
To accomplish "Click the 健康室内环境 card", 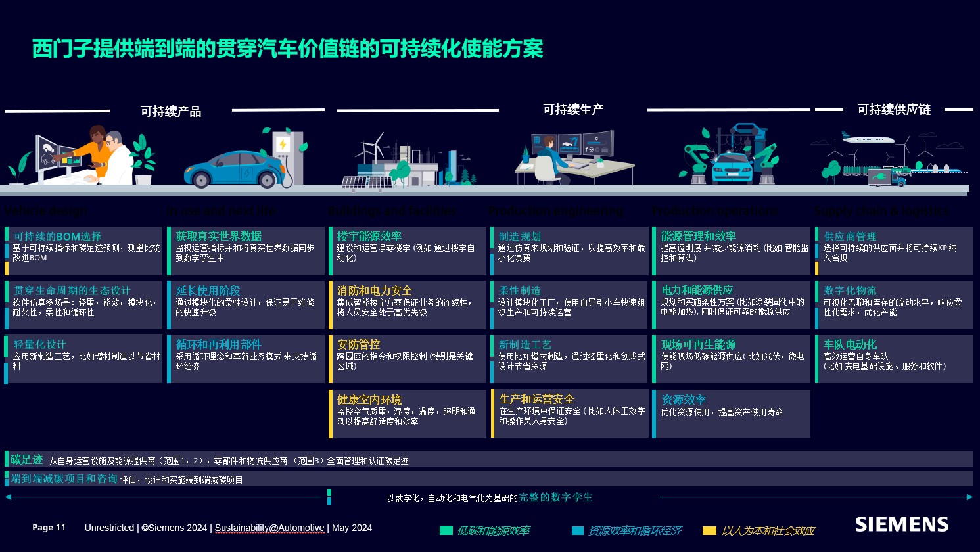I will pyautogui.click(x=408, y=414).
